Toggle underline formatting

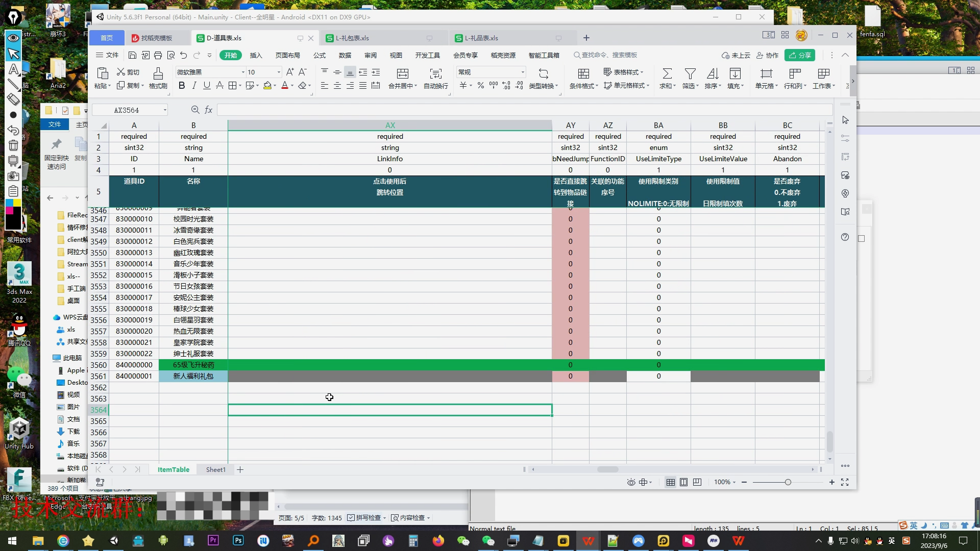pos(207,86)
